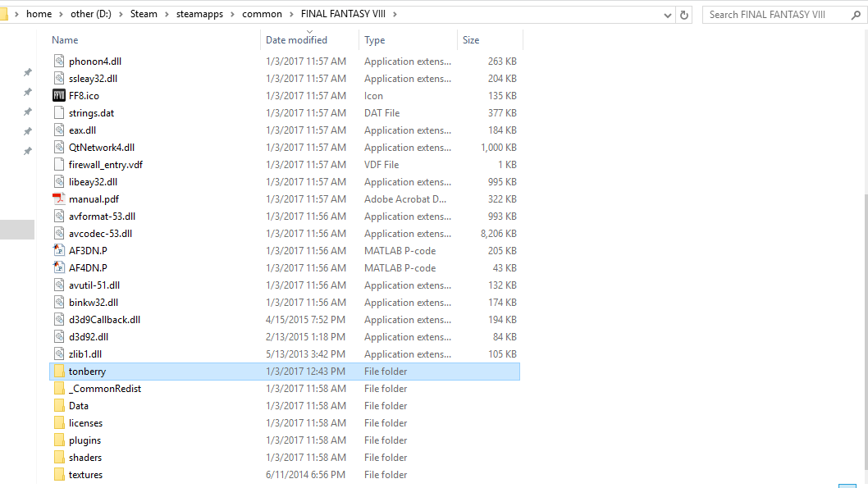Navigate to home in breadcrumb
868x488 pixels.
(x=39, y=14)
